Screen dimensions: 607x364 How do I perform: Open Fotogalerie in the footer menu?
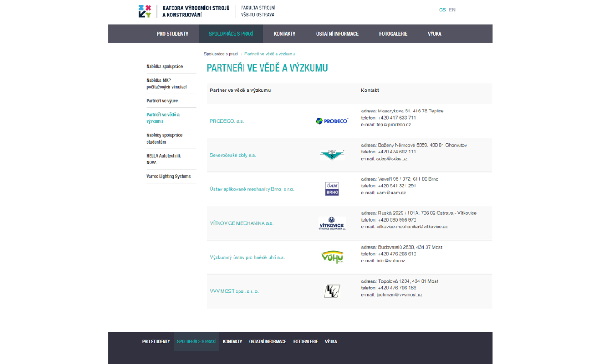click(306, 342)
